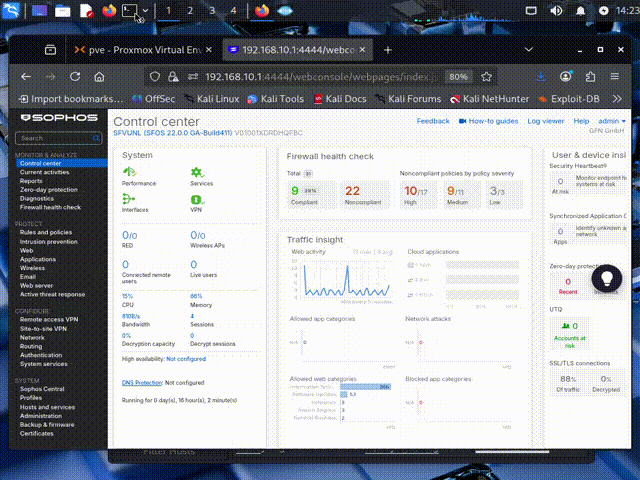Click the VPN shield icon
This screenshot has width=640, height=480.
pos(197,201)
